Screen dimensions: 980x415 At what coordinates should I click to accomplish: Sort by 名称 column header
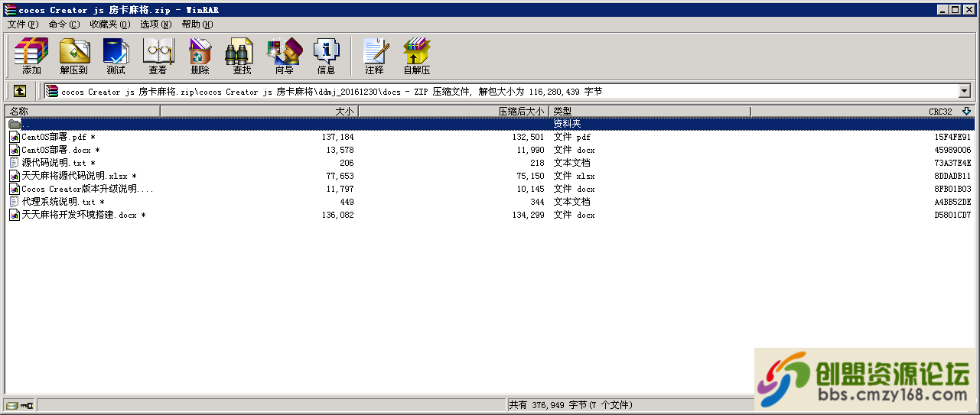click(x=83, y=112)
